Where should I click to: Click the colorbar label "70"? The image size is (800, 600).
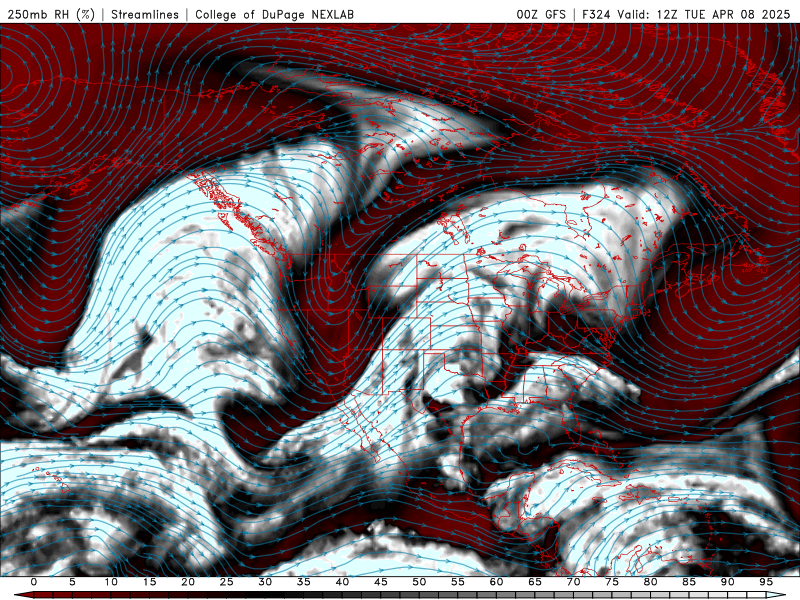pos(573,582)
